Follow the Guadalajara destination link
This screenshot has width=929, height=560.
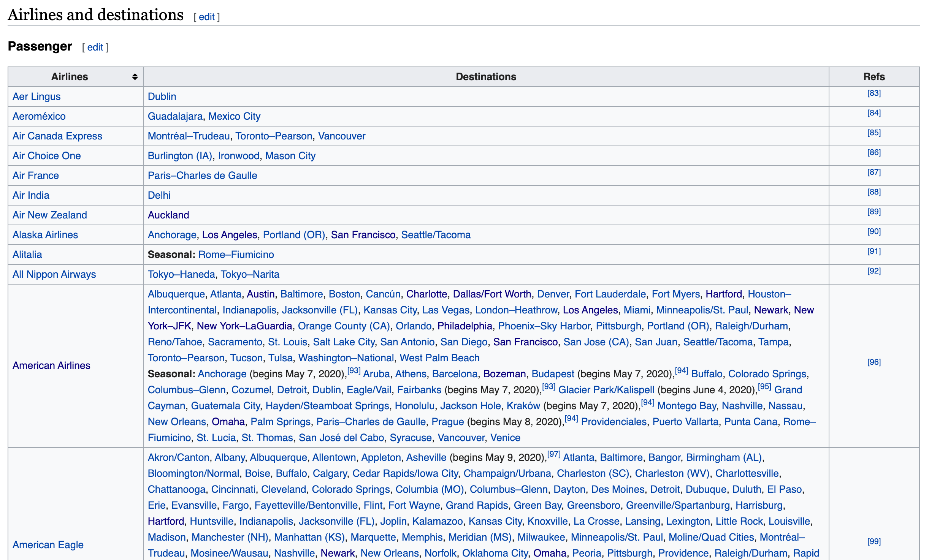click(175, 116)
